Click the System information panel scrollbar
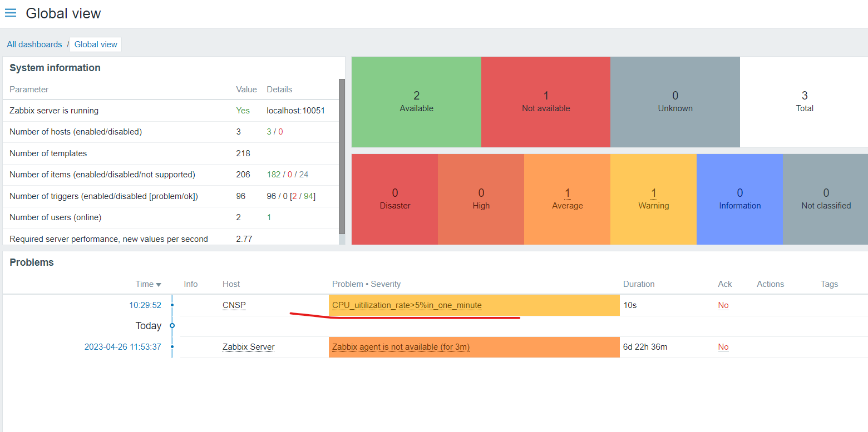Image resolution: width=868 pixels, height=432 pixels. point(342,157)
